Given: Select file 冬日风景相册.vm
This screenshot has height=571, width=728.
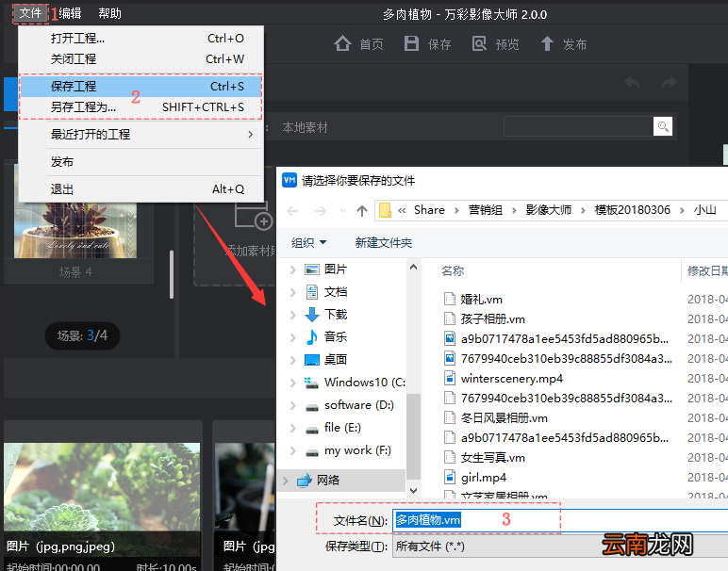Looking at the screenshot, I should pyautogui.click(x=504, y=418).
